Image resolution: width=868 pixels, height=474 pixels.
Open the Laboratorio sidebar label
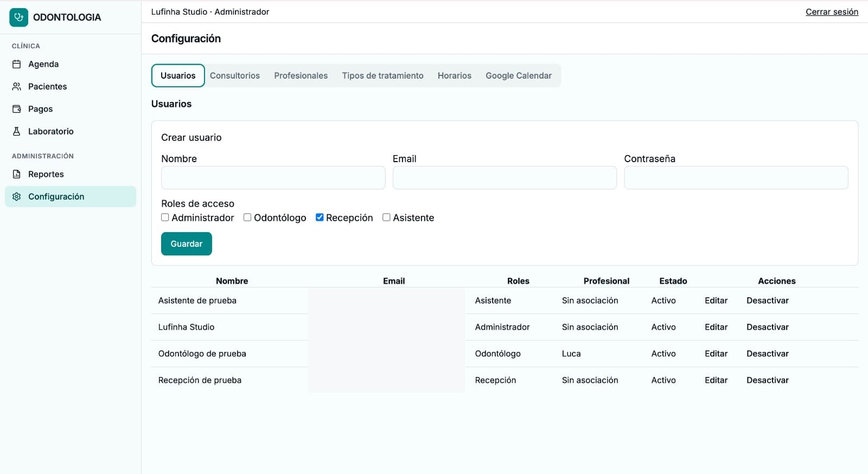pos(51,131)
